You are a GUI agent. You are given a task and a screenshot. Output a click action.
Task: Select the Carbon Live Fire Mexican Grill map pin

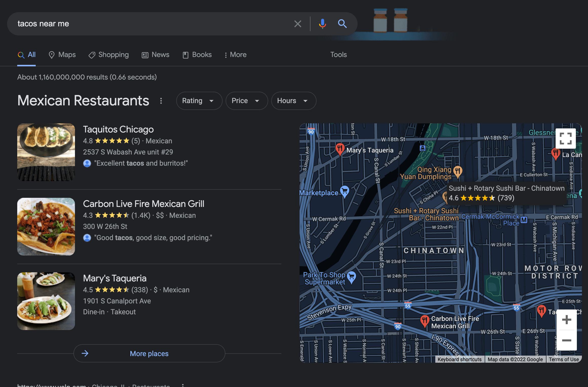pyautogui.click(x=425, y=321)
